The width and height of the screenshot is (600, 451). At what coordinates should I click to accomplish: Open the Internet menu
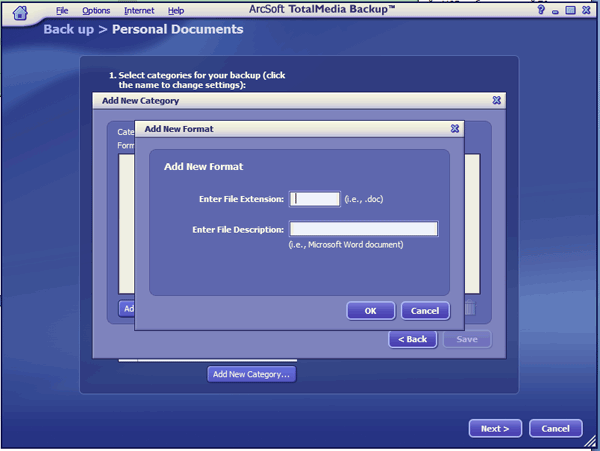(139, 11)
